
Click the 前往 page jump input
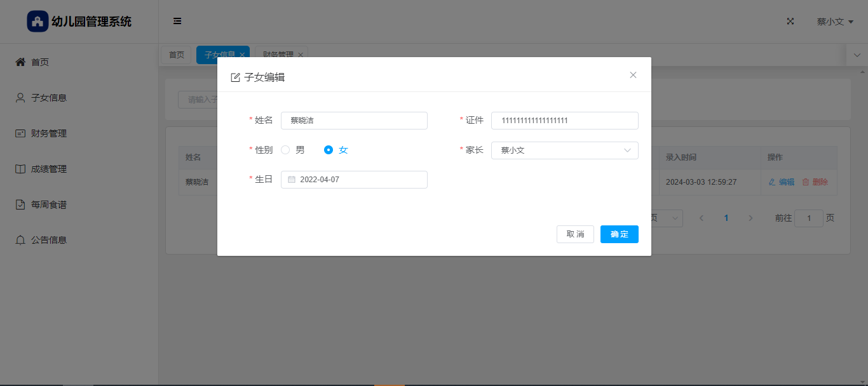click(809, 218)
